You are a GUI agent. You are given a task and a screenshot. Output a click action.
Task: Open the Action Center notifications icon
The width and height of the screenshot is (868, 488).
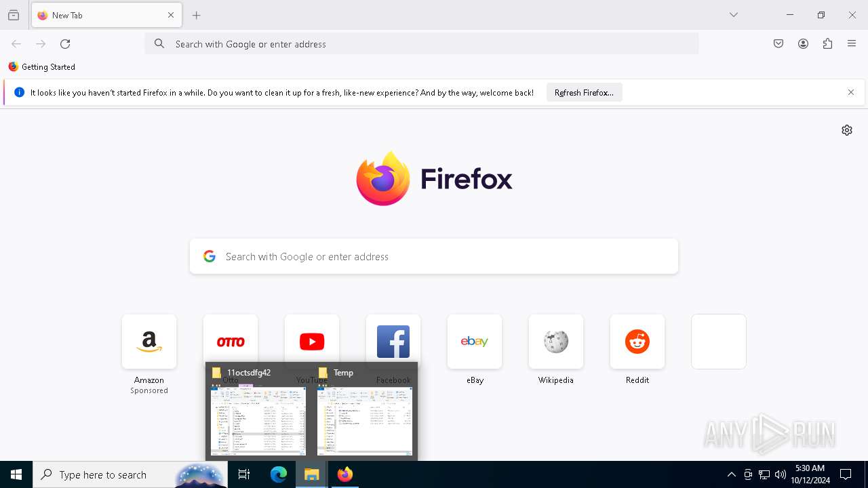846,474
